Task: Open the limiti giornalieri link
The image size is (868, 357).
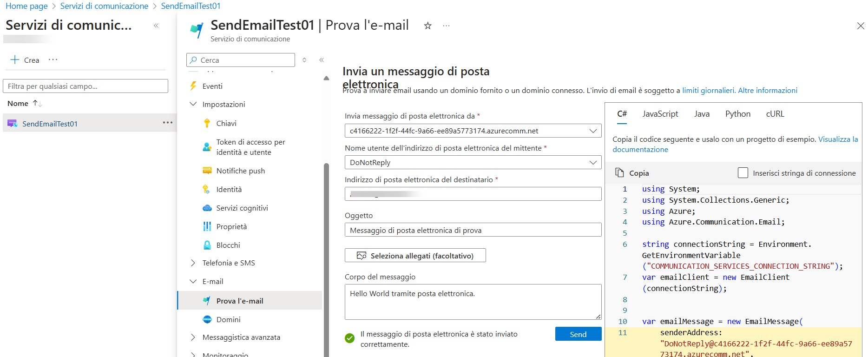Action: 708,90
